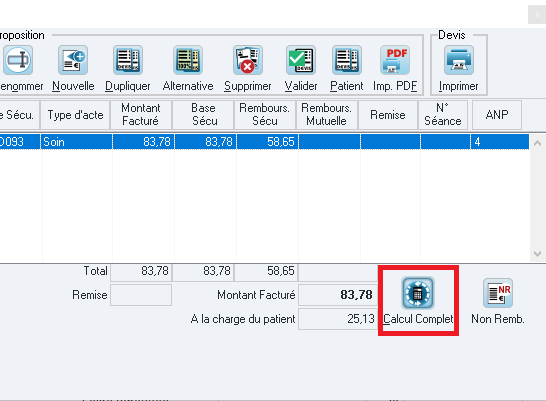Add an Alternative proposition
Viewport: 546px width, 401px height.
[x=188, y=60]
